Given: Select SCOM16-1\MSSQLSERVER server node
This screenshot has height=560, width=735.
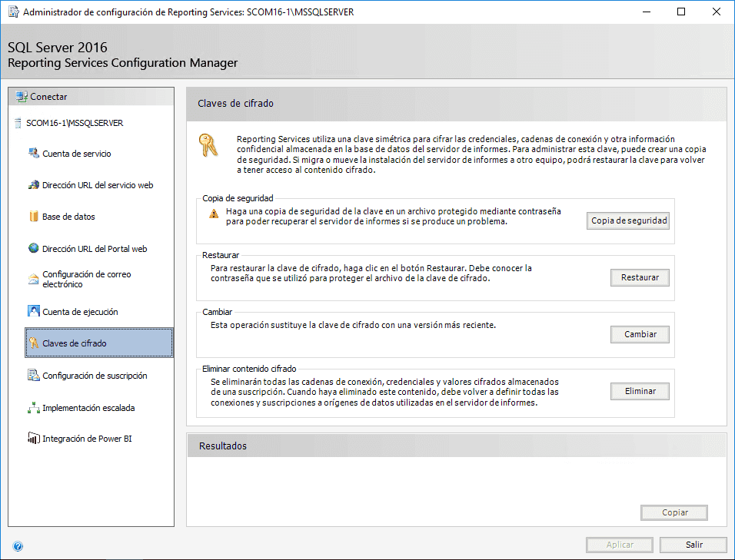Looking at the screenshot, I should point(75,123).
